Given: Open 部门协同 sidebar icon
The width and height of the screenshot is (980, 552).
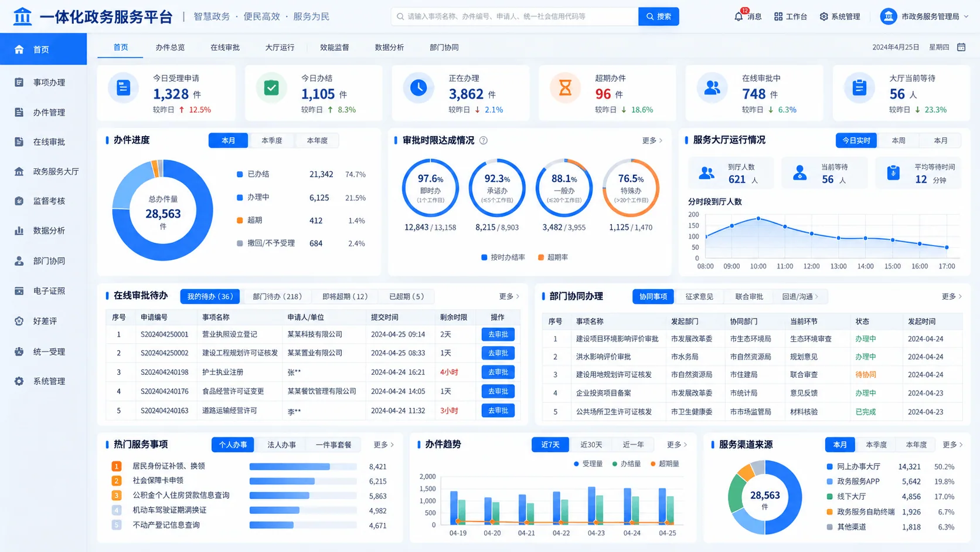Looking at the screenshot, I should tap(19, 260).
